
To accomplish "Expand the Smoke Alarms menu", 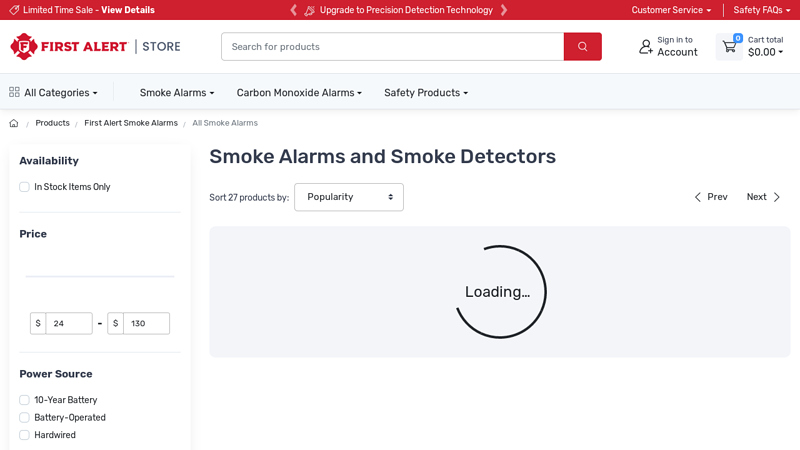I will tap(177, 92).
